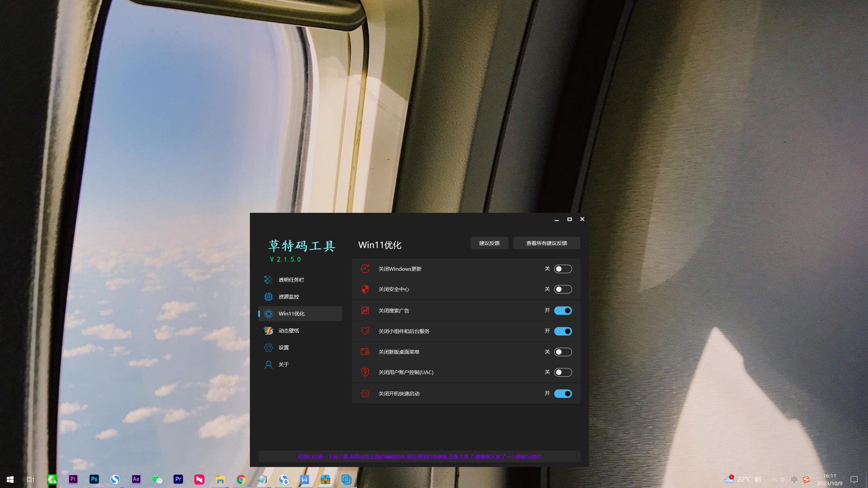Close the 草特码工具 window
Image resolution: width=868 pixels, height=488 pixels.
(582, 219)
